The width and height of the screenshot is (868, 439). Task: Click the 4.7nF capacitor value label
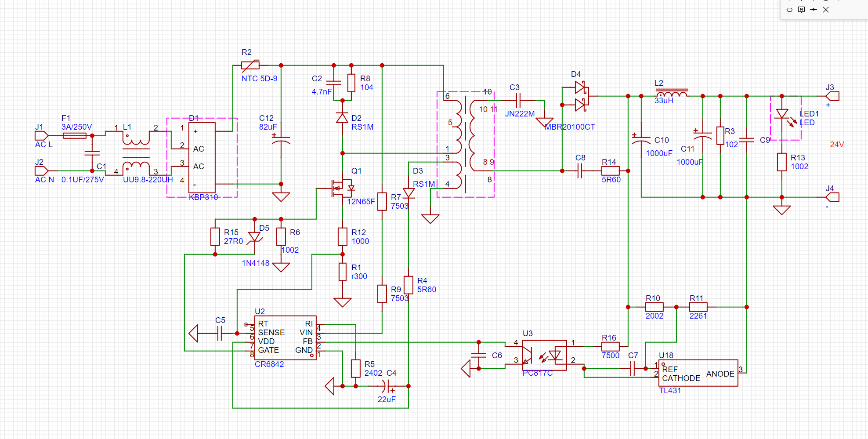[x=322, y=92]
